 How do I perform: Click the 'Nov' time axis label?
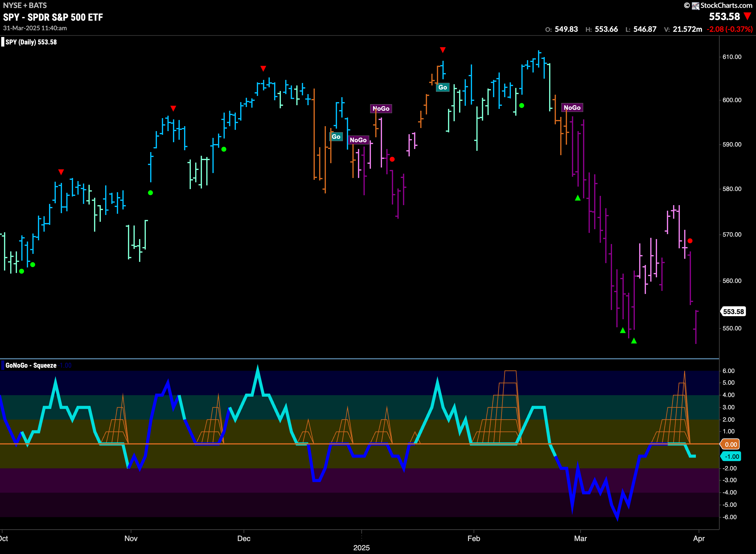131,539
